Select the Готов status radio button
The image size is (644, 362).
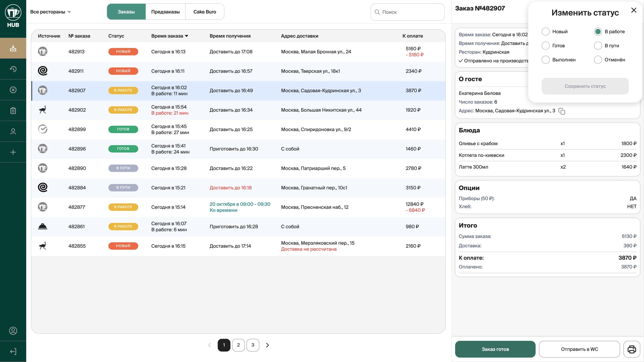pos(545,46)
